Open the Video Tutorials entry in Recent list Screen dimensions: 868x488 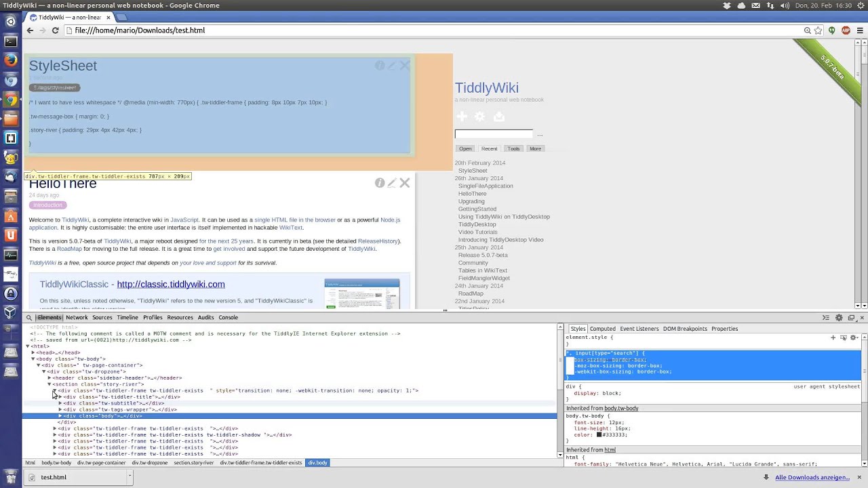[x=478, y=232]
